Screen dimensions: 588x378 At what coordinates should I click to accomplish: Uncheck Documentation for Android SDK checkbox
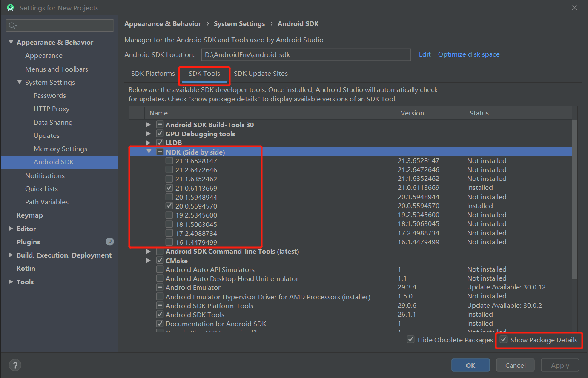click(x=160, y=324)
